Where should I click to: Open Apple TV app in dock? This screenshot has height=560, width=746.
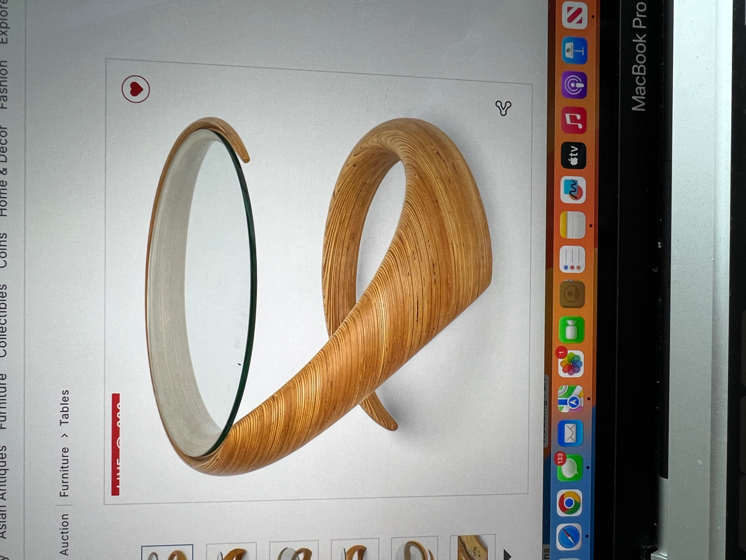574,156
